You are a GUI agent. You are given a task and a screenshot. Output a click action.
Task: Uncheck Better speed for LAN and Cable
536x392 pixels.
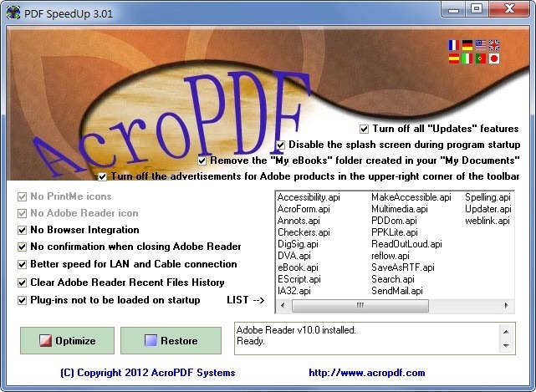coord(23,264)
